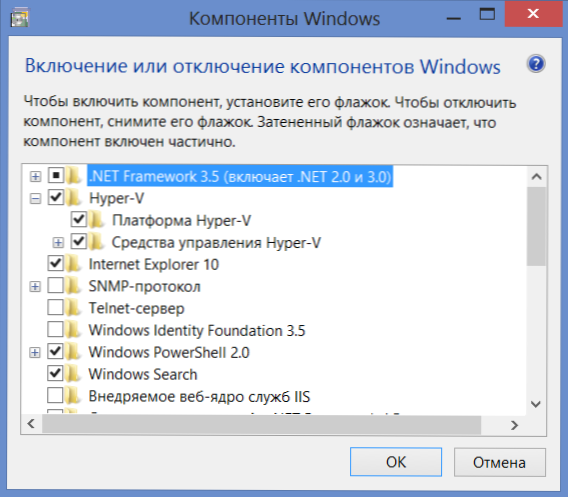Enable Windows Identity Foundation 3.5 checkbox

pyautogui.click(x=55, y=330)
